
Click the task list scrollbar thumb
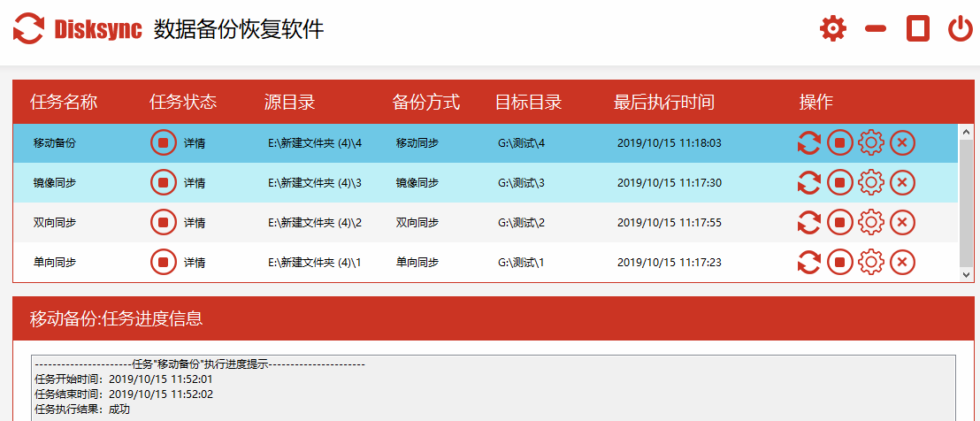click(966, 203)
